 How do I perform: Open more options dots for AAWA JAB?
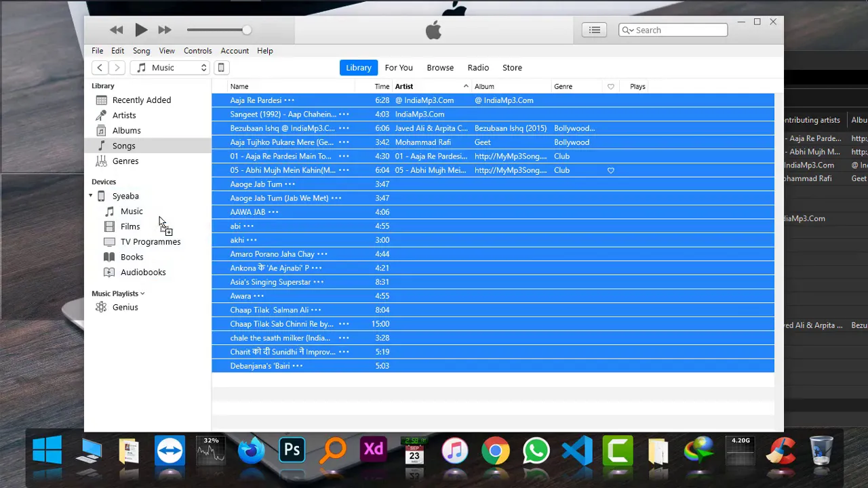coord(273,212)
